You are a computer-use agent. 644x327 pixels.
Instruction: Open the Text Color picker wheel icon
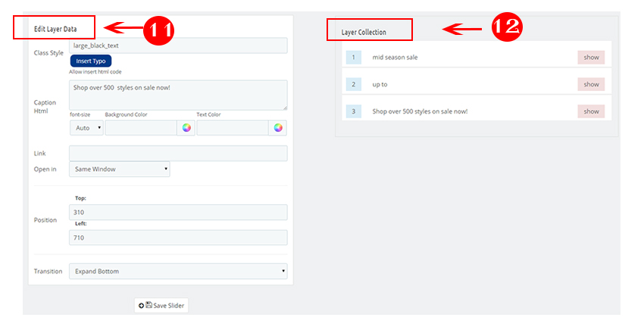pyautogui.click(x=278, y=128)
